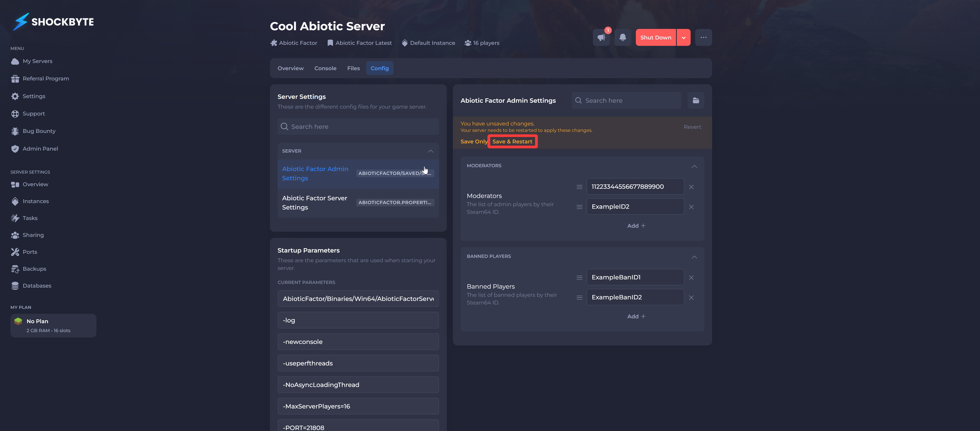980x431 pixels.
Task: Open My Servers in the menu
Action: (32, 61)
